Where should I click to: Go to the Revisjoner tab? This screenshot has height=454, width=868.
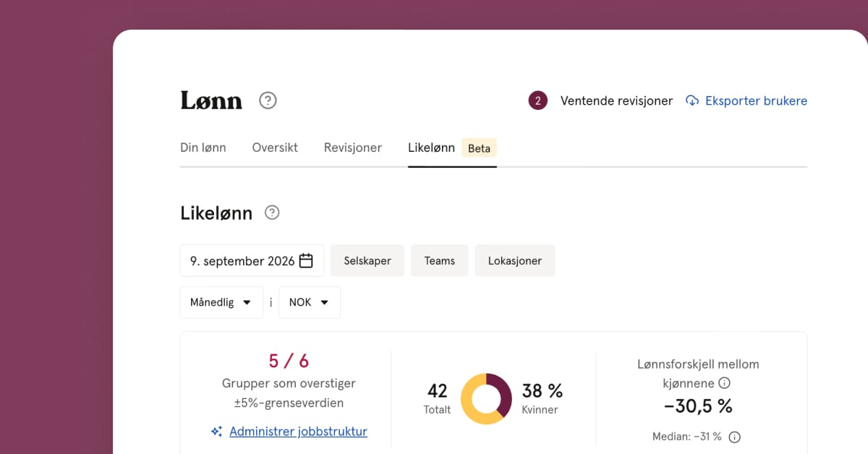pos(353,147)
